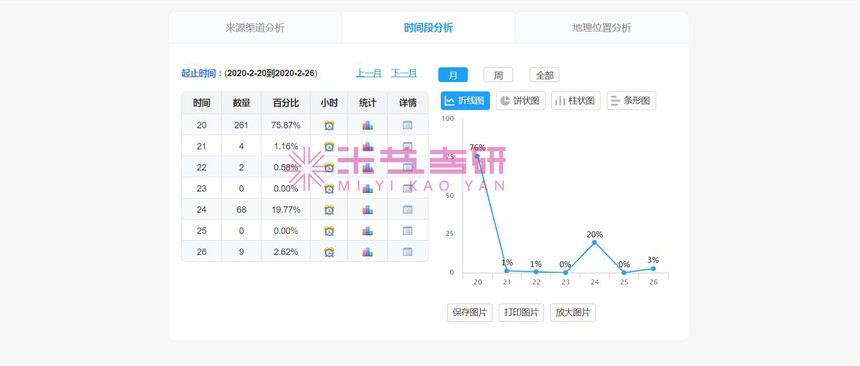The width and height of the screenshot is (860, 366).
Task: Click the 放大图片 enlarge image button
Action: 573,313
